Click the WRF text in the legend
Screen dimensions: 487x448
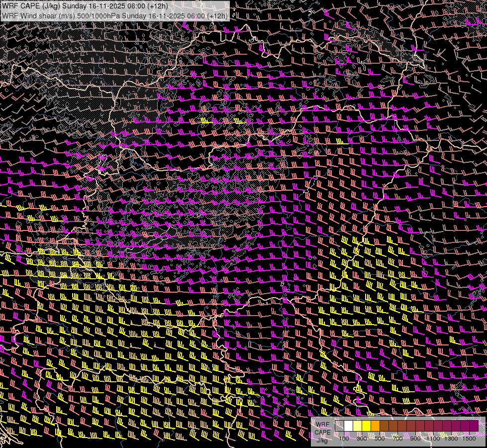[x=323, y=425]
